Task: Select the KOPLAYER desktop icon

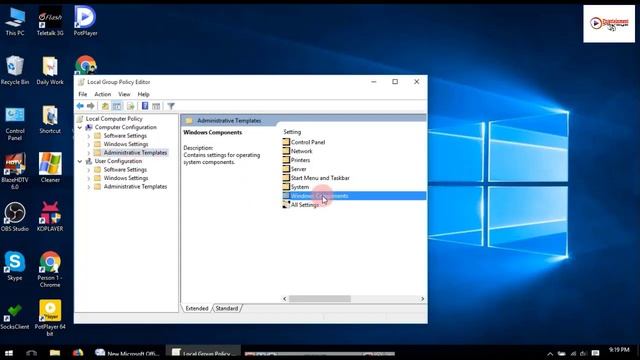Action: [50, 217]
